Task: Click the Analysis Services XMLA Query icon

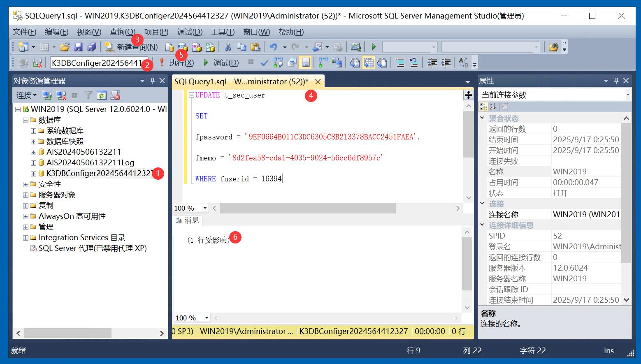Action: coord(210,47)
